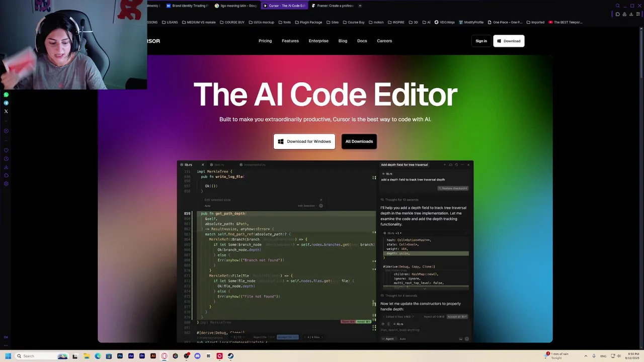Viewport: 644px width, 362px height.
Task: Click the Restore checkpoint button in chat
Action: [x=453, y=189]
